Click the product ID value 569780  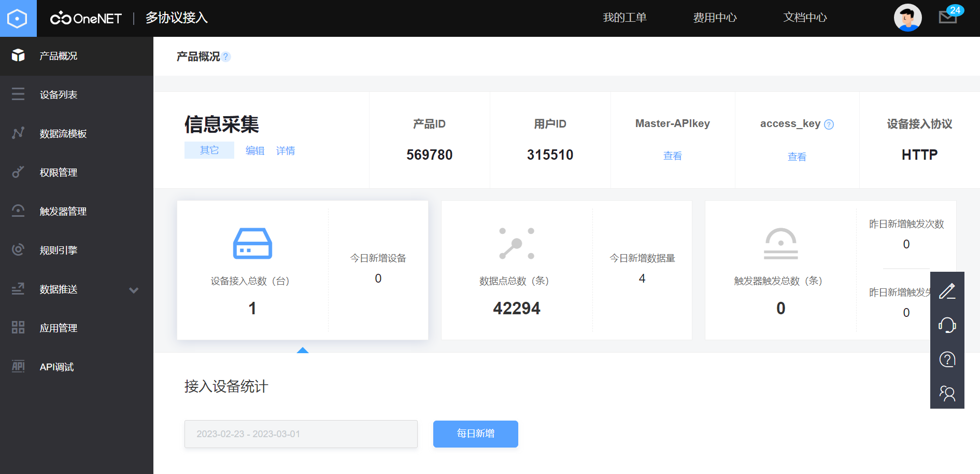point(430,155)
